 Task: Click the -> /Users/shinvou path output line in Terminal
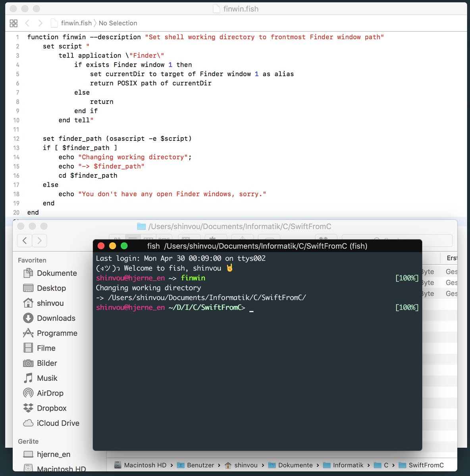point(201,297)
